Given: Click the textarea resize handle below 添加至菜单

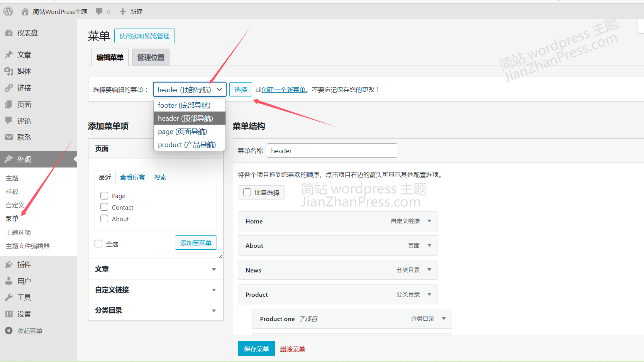Looking at the screenshot, I should click(220, 256).
